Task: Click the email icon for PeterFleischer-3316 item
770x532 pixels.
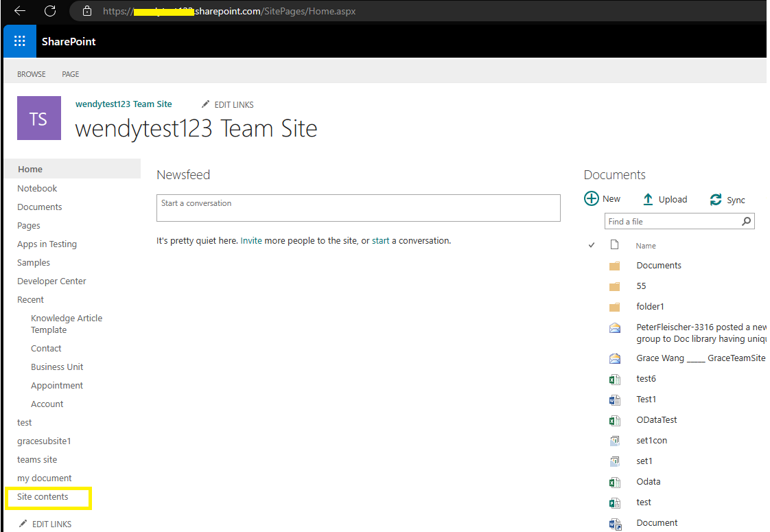Action: point(615,328)
